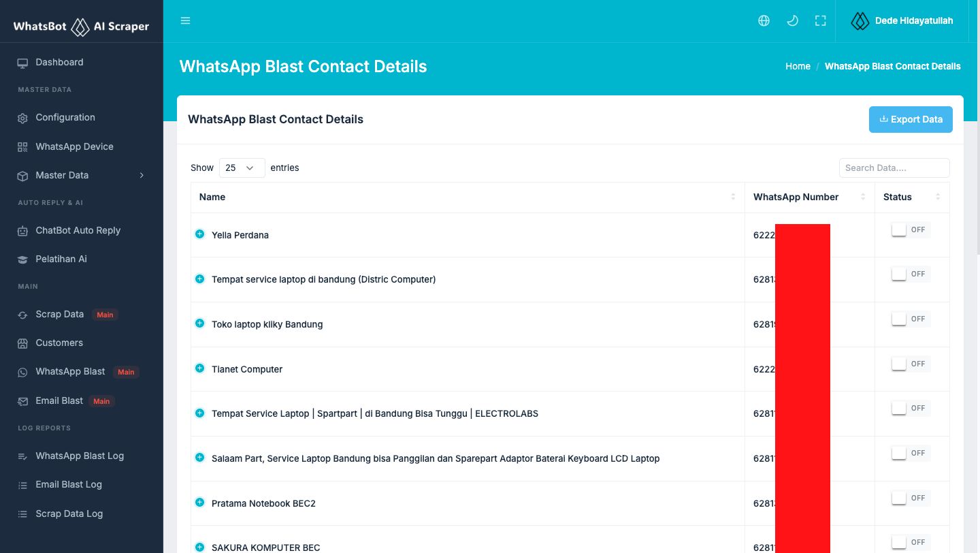980x553 pixels.
Task: Click the Pelatihan Ai graduation cap icon
Action: click(x=22, y=259)
